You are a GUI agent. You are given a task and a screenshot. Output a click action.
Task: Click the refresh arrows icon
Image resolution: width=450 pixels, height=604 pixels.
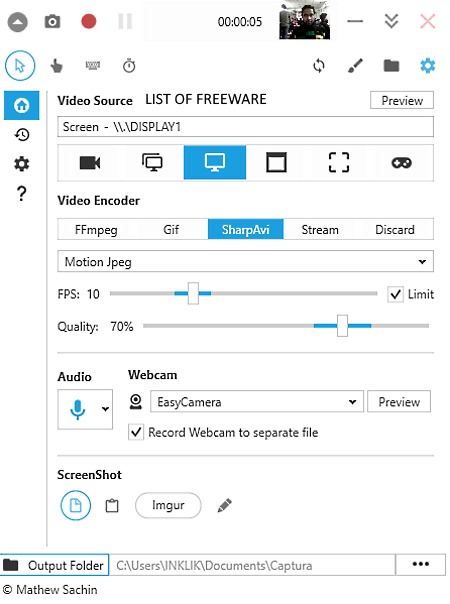319,66
